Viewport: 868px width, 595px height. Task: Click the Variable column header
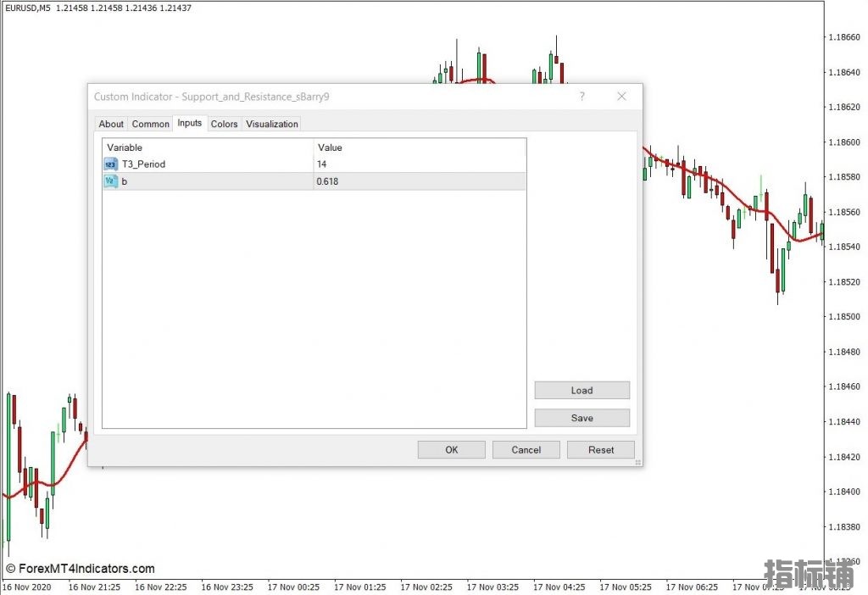[208, 147]
